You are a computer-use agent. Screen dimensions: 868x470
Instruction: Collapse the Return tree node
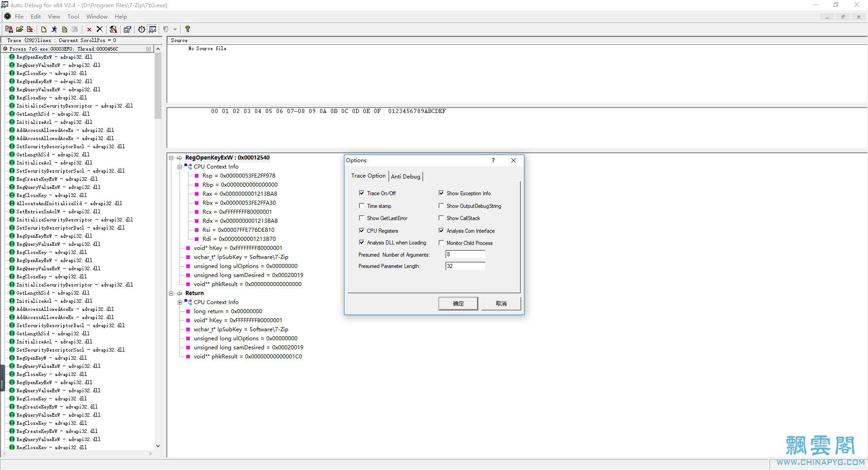point(171,293)
